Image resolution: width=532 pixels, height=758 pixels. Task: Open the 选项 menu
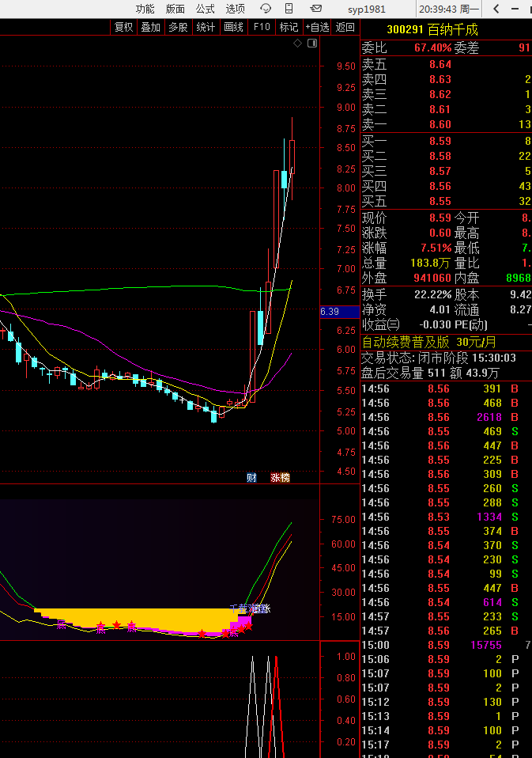(235, 9)
